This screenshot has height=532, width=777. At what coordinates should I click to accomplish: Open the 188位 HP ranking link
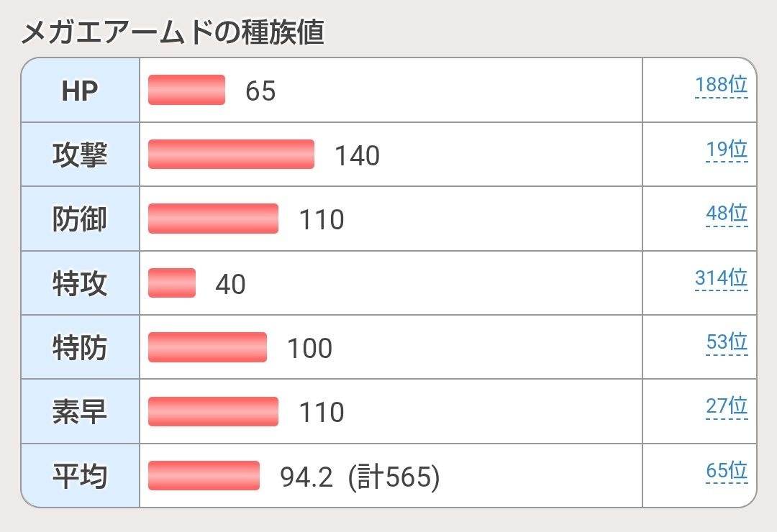721,86
